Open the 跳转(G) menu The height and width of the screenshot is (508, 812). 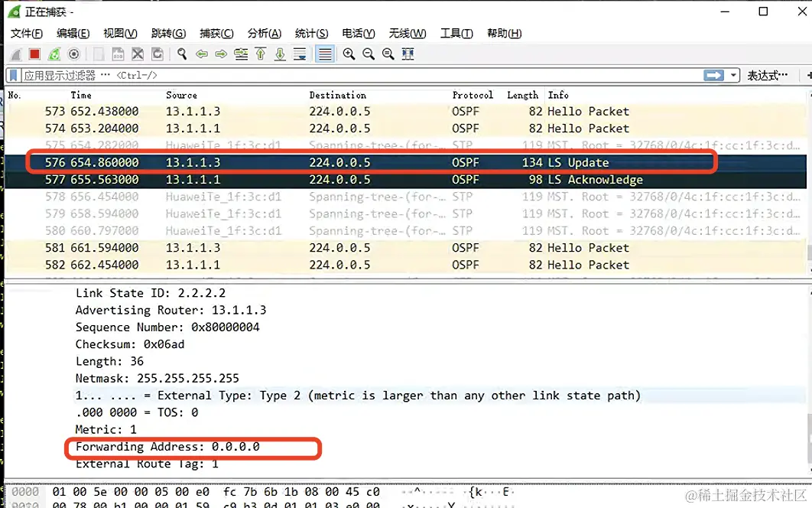(x=168, y=33)
